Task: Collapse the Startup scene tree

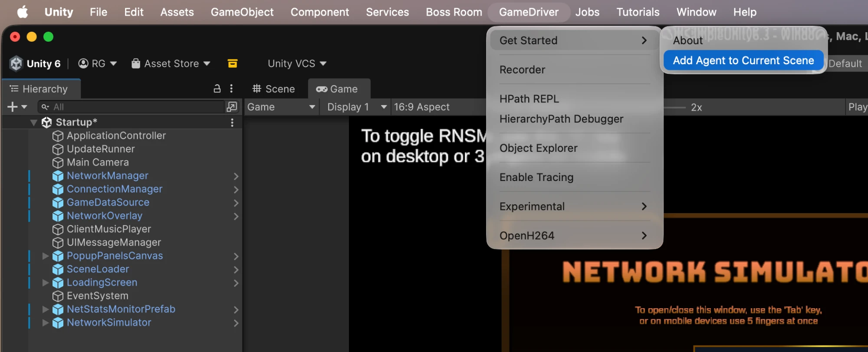Action: [33, 122]
